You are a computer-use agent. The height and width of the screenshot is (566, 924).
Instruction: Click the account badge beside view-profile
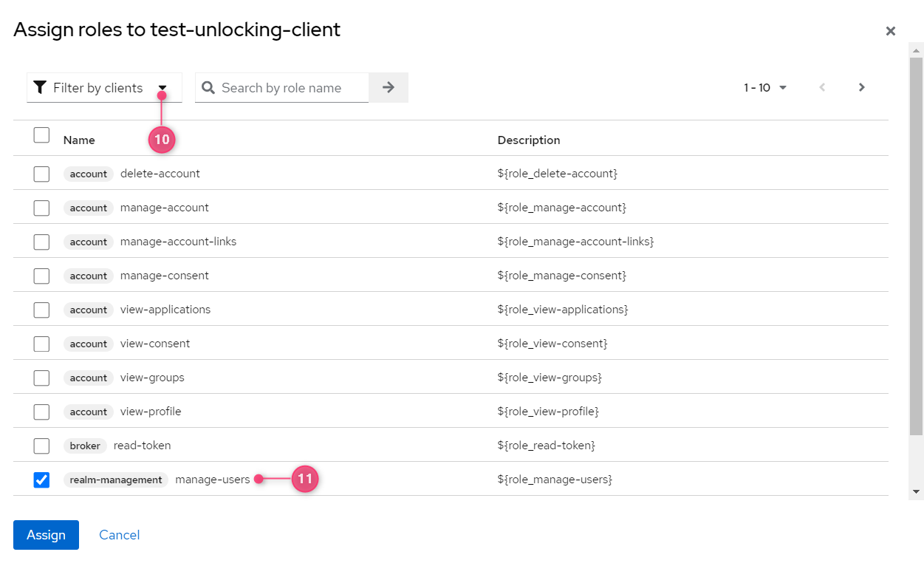point(89,412)
